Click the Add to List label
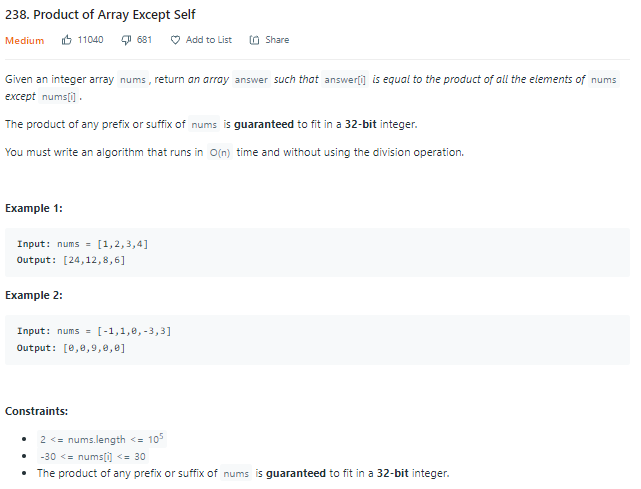 point(208,40)
